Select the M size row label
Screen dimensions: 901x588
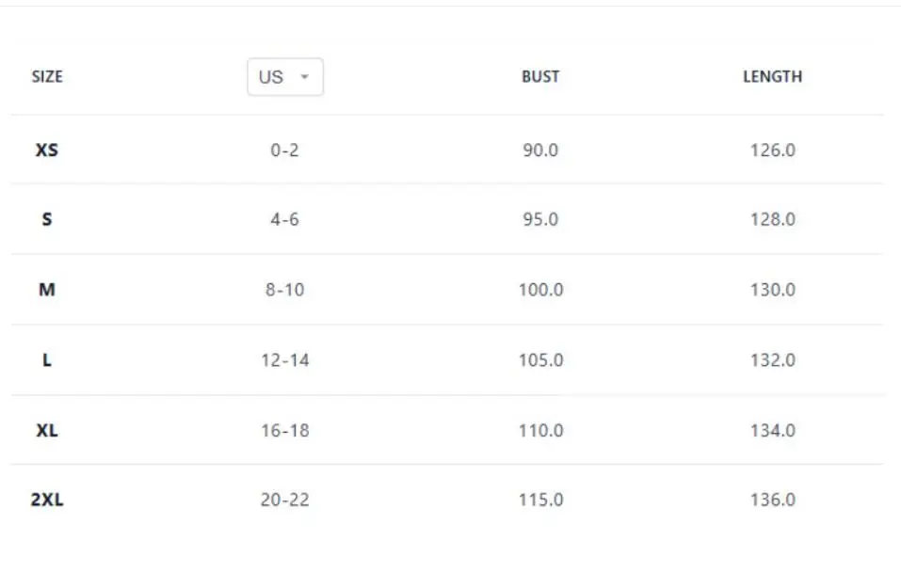click(46, 290)
